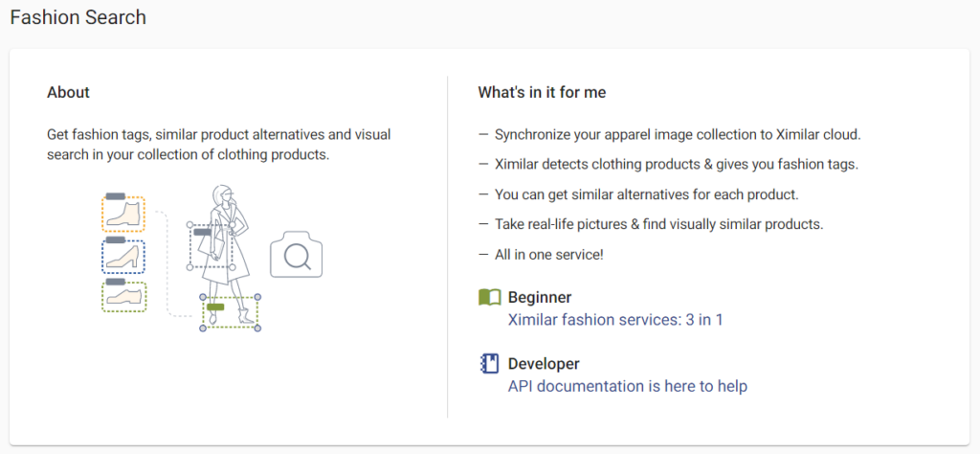Image resolution: width=980 pixels, height=454 pixels.
Task: Click the All in one service! bullet
Action: (541, 255)
